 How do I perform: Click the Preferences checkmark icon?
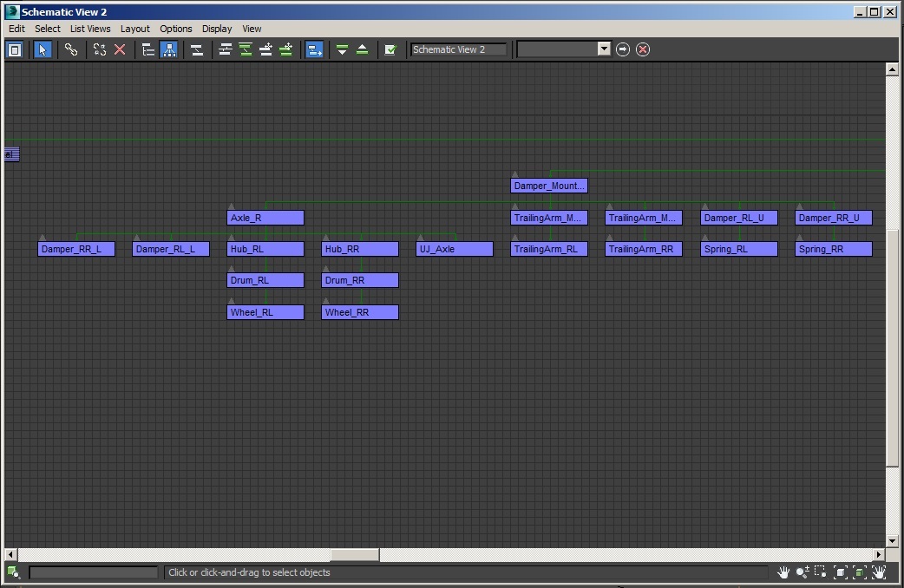click(x=390, y=49)
